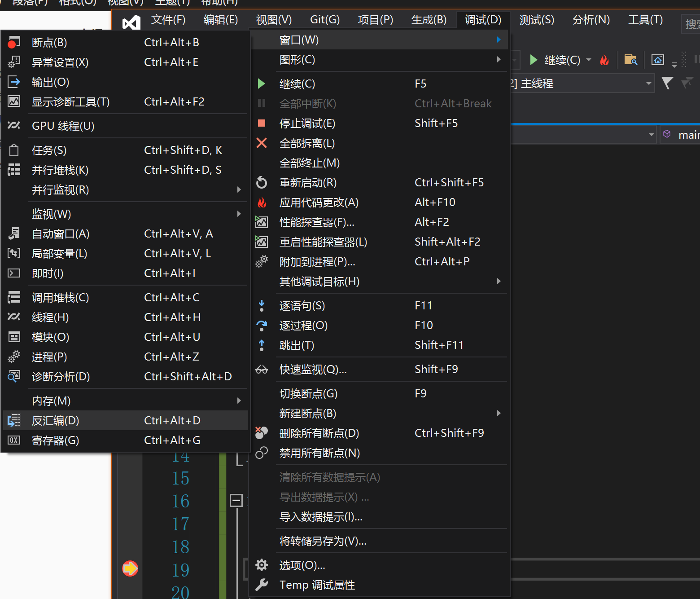Click the Step Over (逐过程) curved arrow icon
This screenshot has height=599, width=700.
pyautogui.click(x=262, y=325)
